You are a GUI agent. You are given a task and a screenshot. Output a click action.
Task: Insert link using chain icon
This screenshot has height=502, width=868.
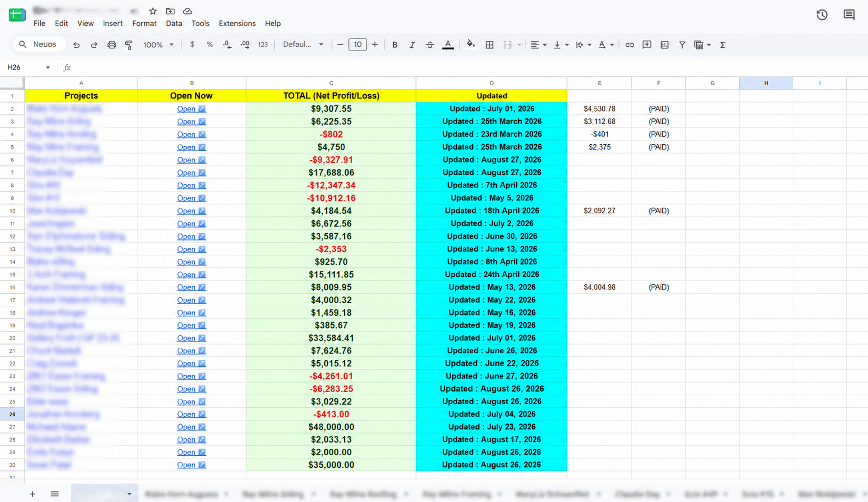(x=630, y=45)
